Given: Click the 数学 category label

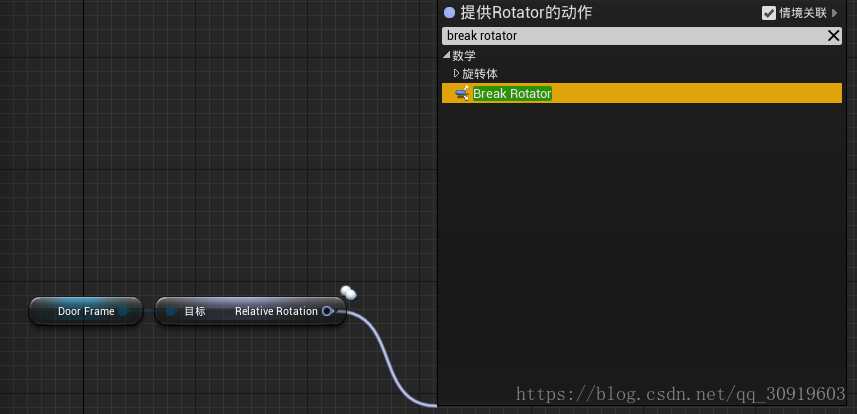Looking at the screenshot, I should pos(464,55).
